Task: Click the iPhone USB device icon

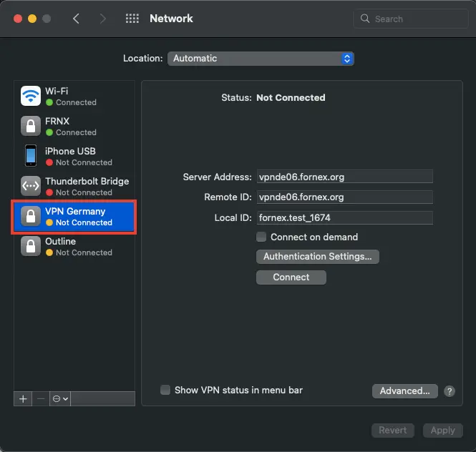Action: [31, 156]
